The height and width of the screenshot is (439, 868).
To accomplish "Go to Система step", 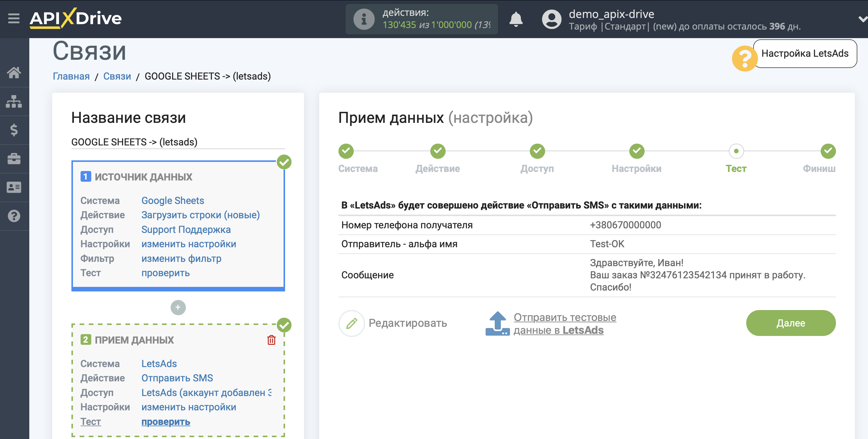I will [346, 151].
